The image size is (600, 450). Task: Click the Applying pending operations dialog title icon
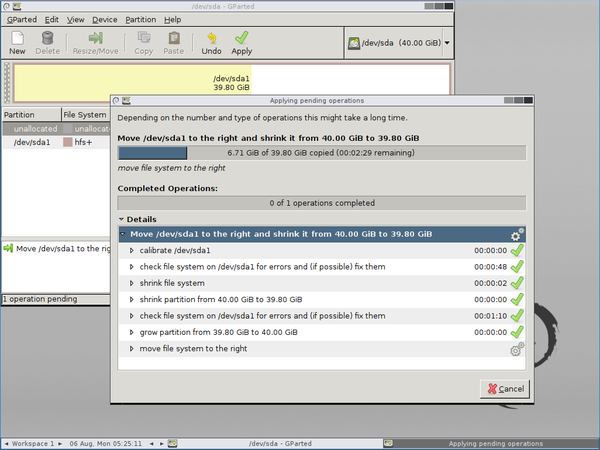(x=126, y=101)
